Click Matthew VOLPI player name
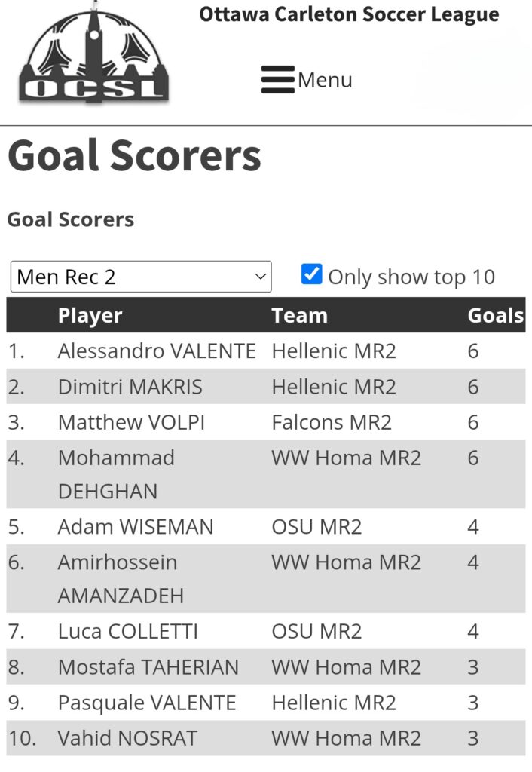The image size is (532, 772). (131, 422)
